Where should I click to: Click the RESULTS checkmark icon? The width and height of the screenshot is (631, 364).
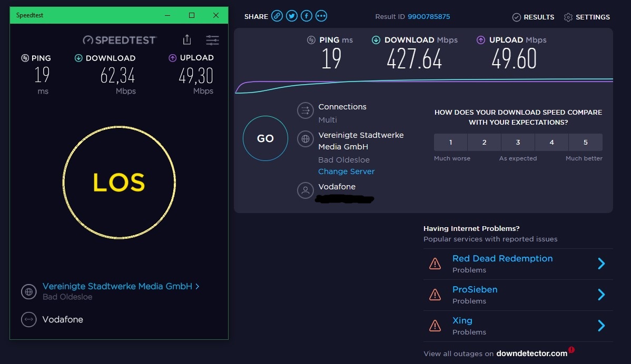click(x=516, y=17)
